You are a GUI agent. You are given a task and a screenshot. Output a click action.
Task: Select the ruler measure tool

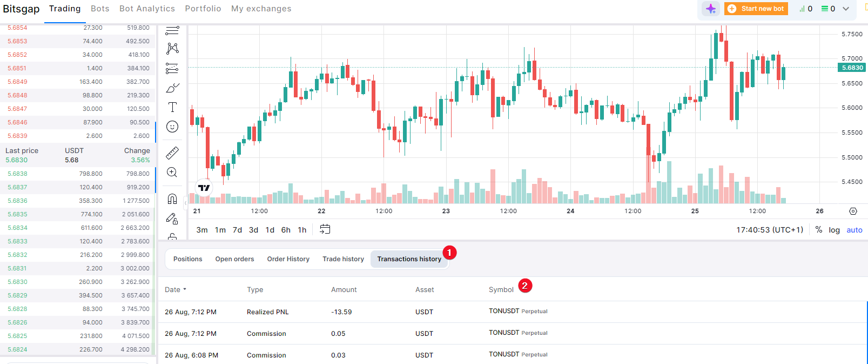point(172,153)
